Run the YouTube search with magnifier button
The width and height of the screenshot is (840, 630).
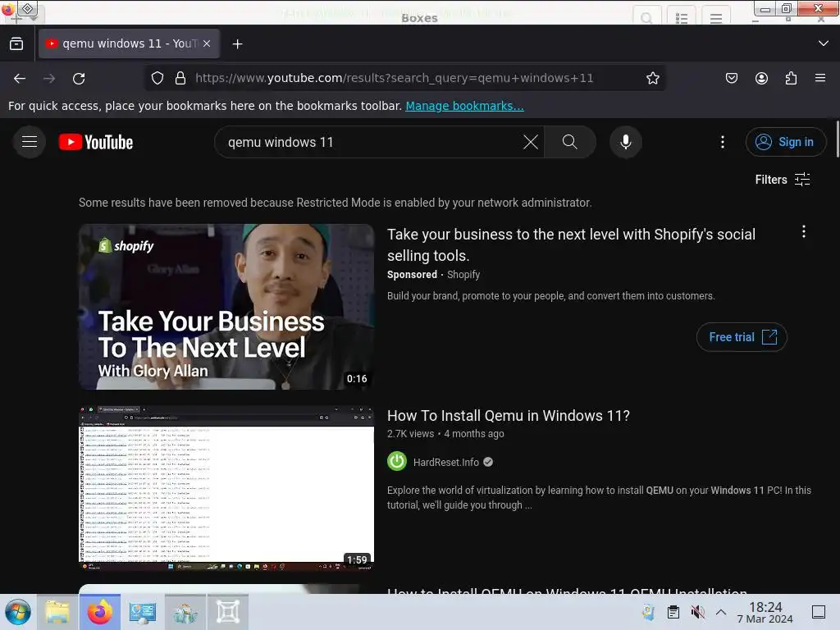pos(570,142)
